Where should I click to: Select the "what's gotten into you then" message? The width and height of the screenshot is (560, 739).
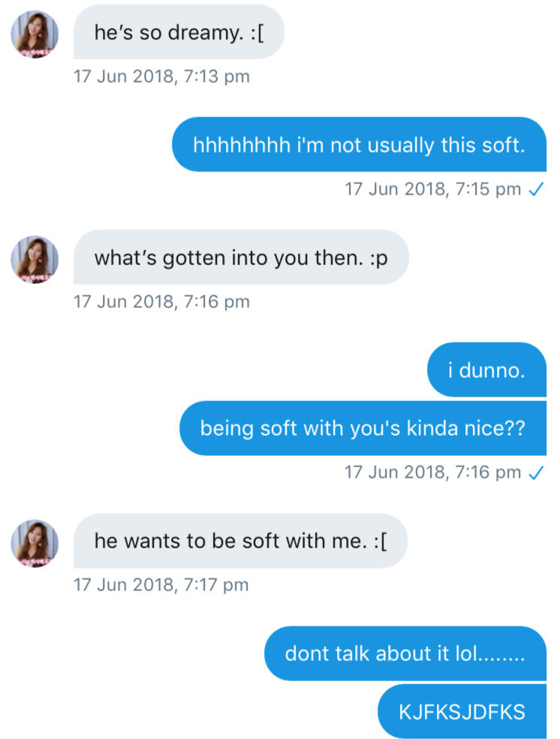pos(241,258)
